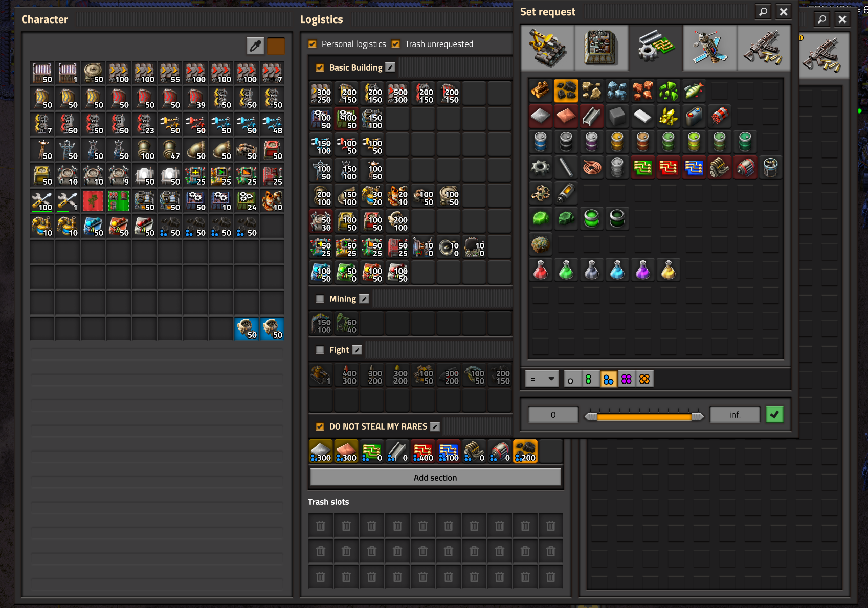
Task: Select the red deconstruction planner in inventory
Action: tap(93, 201)
